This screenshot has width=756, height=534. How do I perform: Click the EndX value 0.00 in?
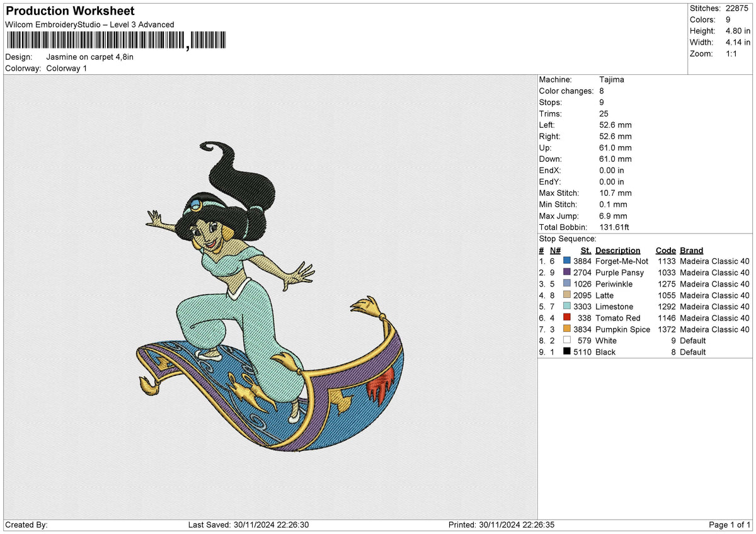612,170
